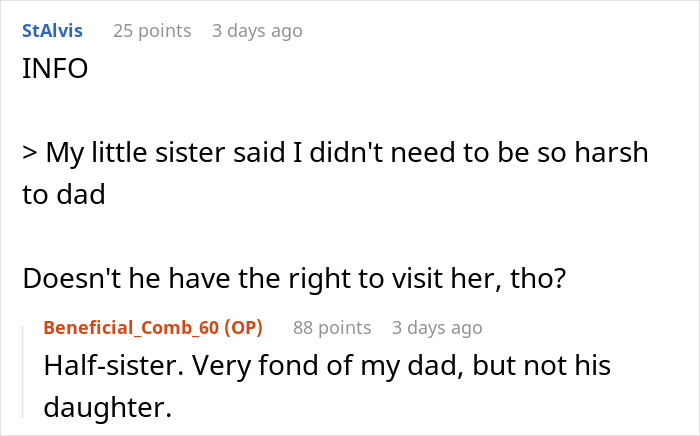The height and width of the screenshot is (436, 700).
Task: Click the word 'visit' in the question
Action: coord(405,277)
